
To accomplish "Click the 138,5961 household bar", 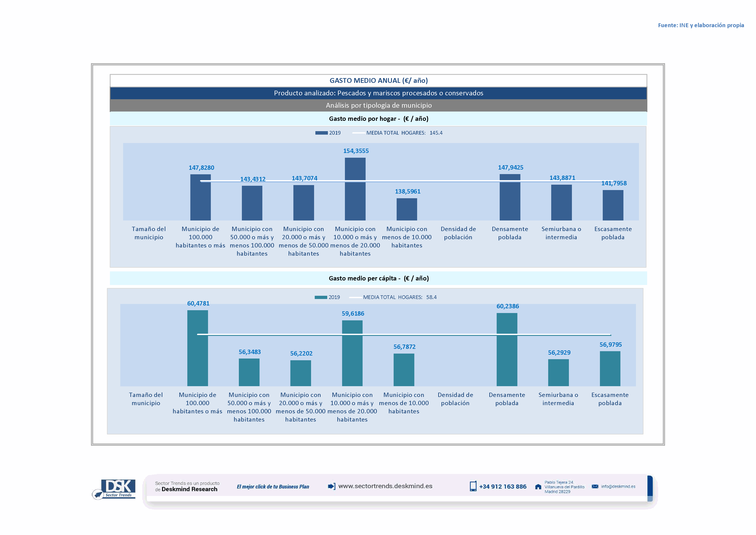I will click(x=407, y=209).
